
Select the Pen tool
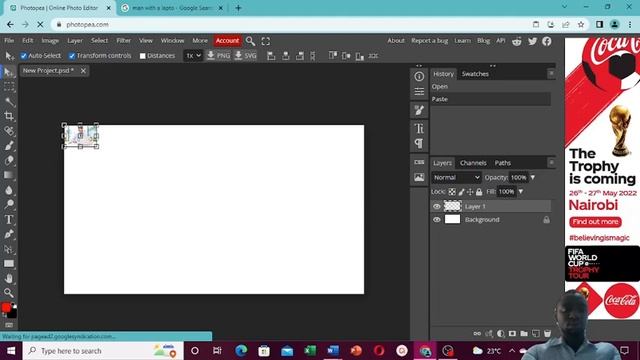(9, 234)
